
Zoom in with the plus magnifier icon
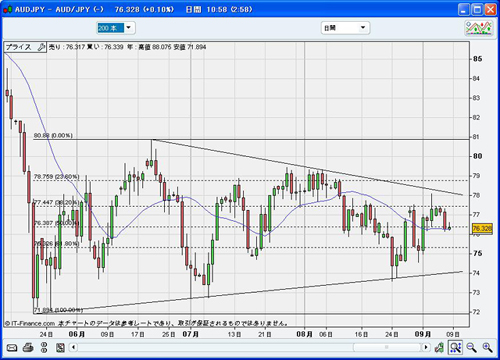pos(487,348)
